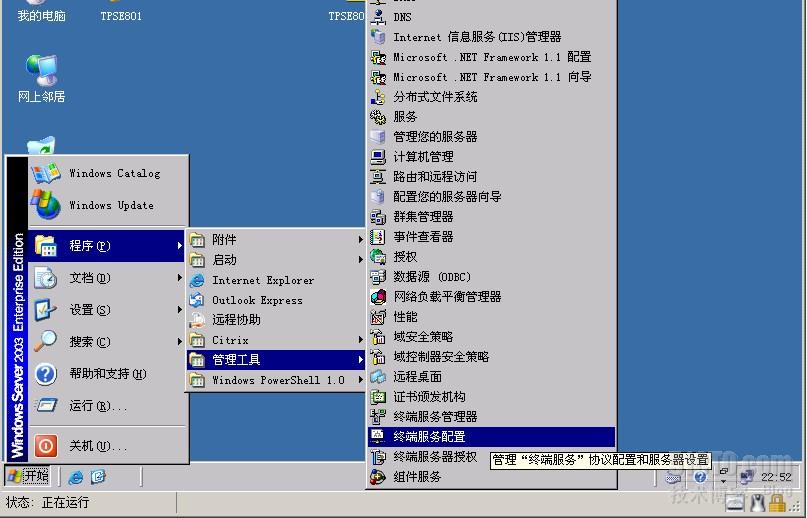
Task: Expand the 附件 submenu arrow
Action: [361, 239]
